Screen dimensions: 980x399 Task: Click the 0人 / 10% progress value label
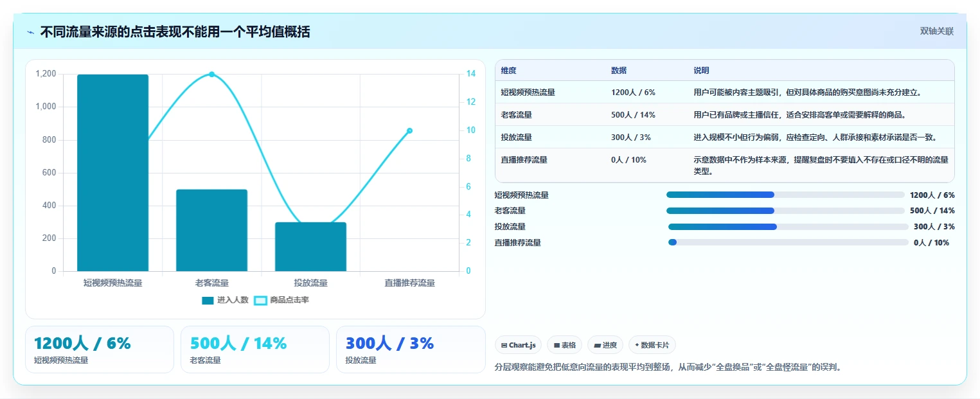click(x=931, y=243)
